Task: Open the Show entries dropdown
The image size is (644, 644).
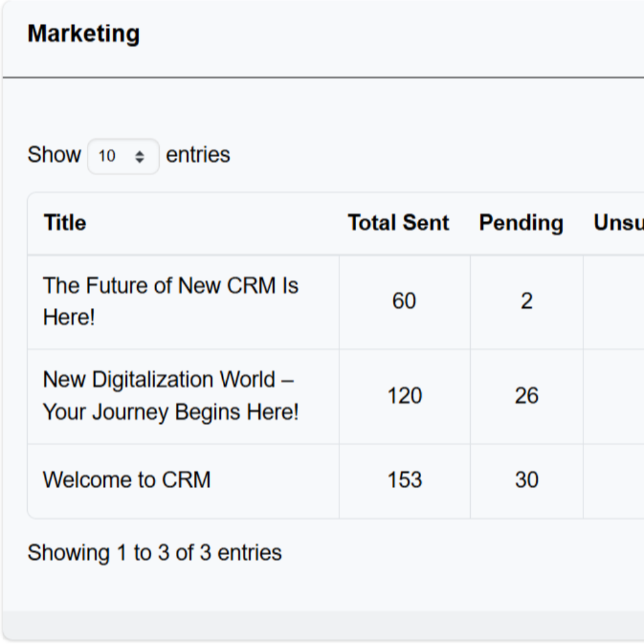Action: [123, 156]
